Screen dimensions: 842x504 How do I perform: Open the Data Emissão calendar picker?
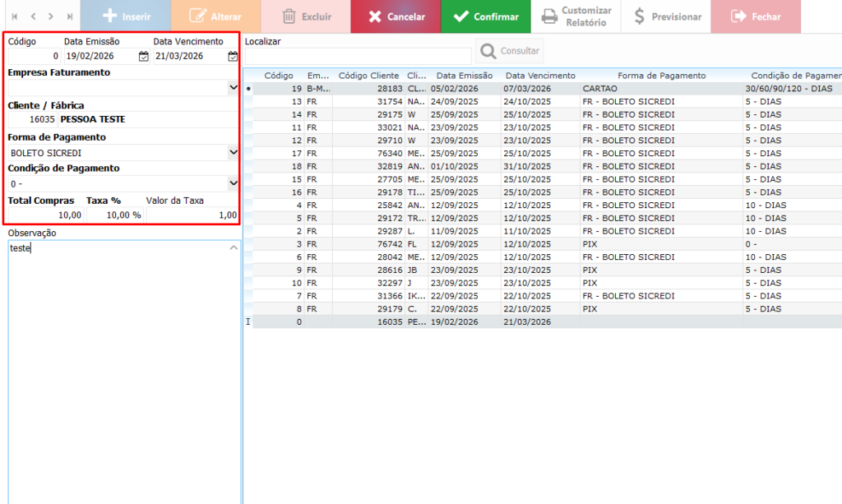[143, 57]
